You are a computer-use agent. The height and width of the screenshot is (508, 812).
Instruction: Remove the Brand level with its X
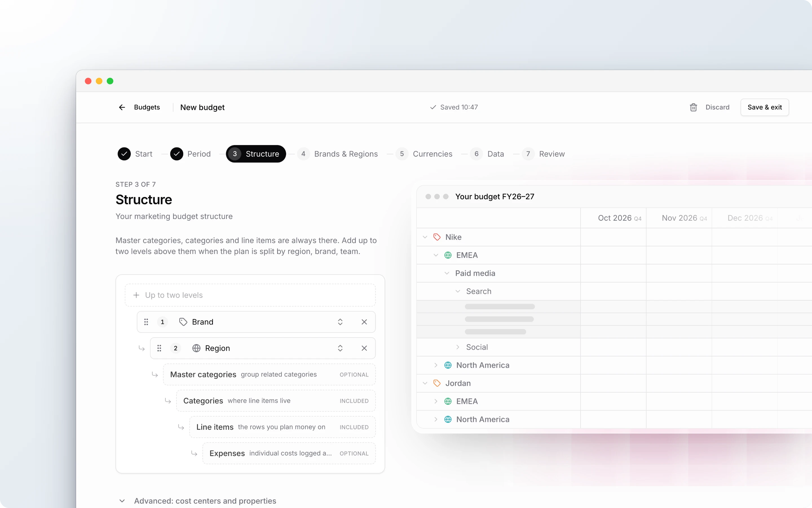tap(364, 322)
